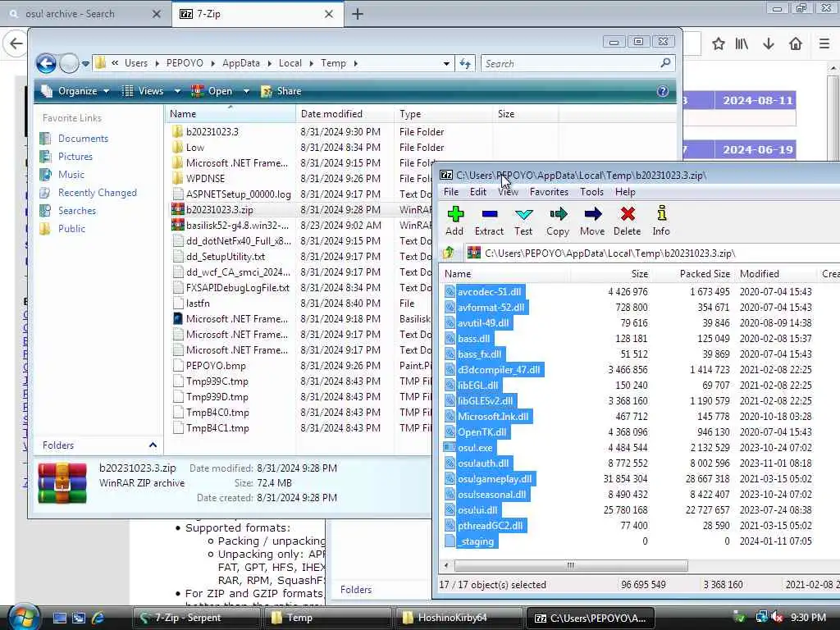The height and width of the screenshot is (630, 840).
Task: Click the Show Desktop quick launch icon
Action: [x=59, y=618]
